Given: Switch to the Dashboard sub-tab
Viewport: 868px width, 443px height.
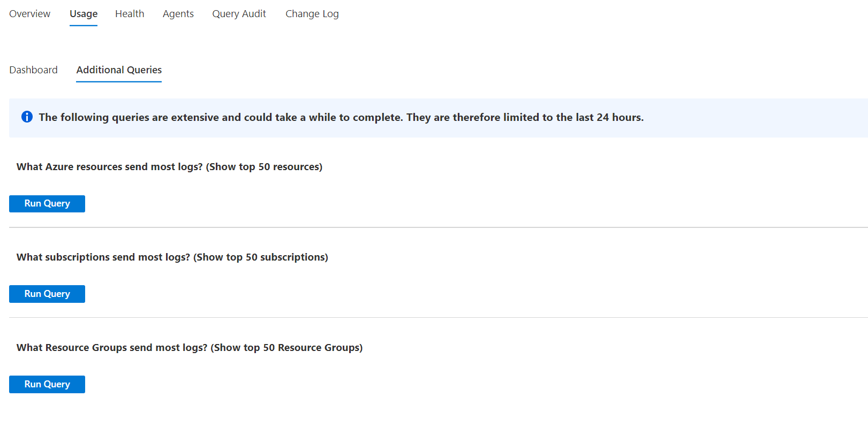Looking at the screenshot, I should [x=33, y=70].
